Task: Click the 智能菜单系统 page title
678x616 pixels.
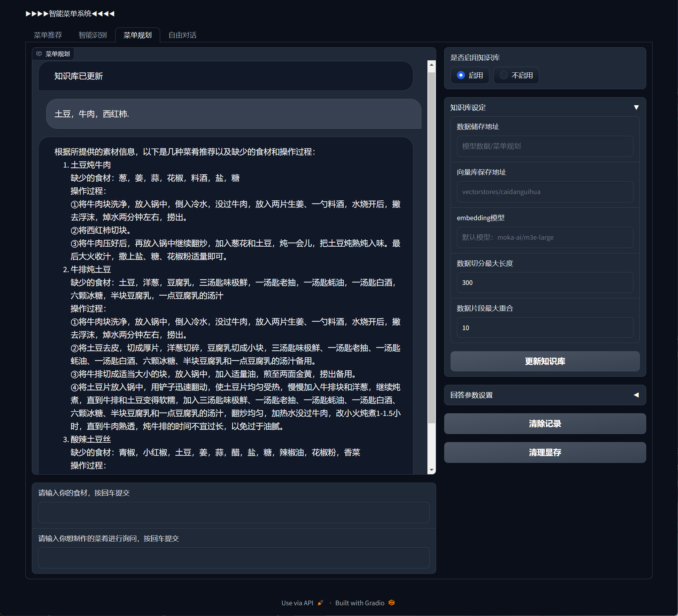Action: point(70,13)
